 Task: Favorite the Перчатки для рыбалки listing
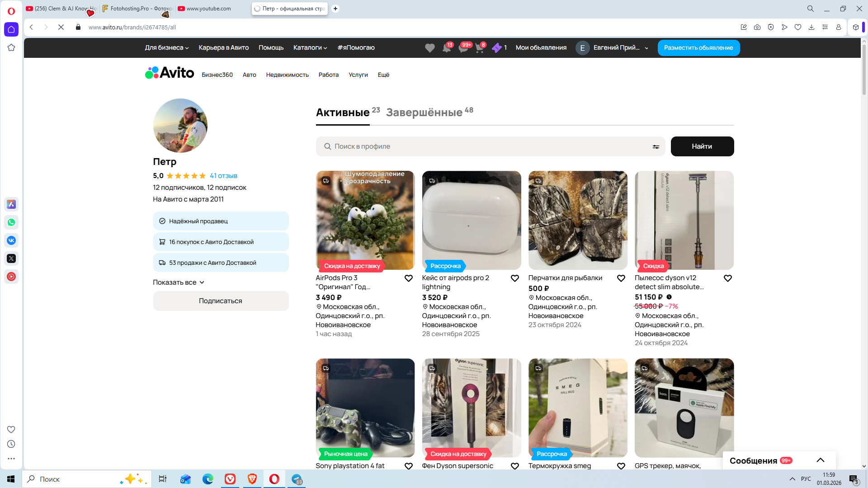click(x=621, y=278)
